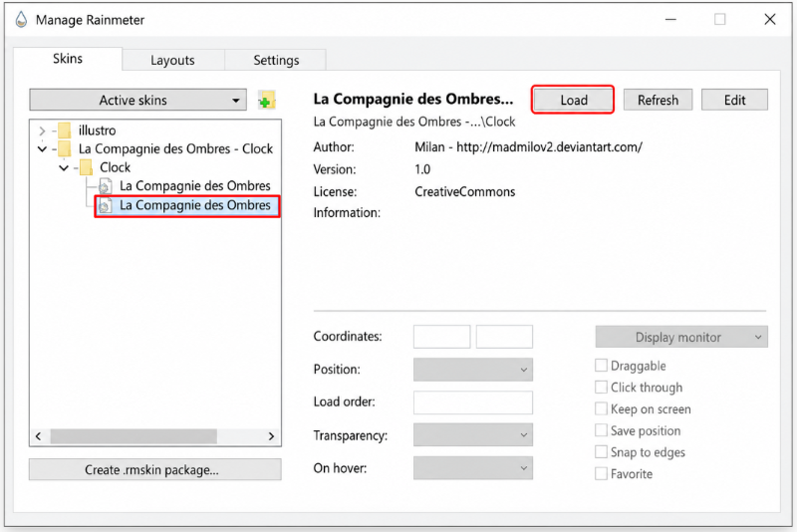Click the bold 'La Compagnie des Ombres...' heading

(413, 99)
